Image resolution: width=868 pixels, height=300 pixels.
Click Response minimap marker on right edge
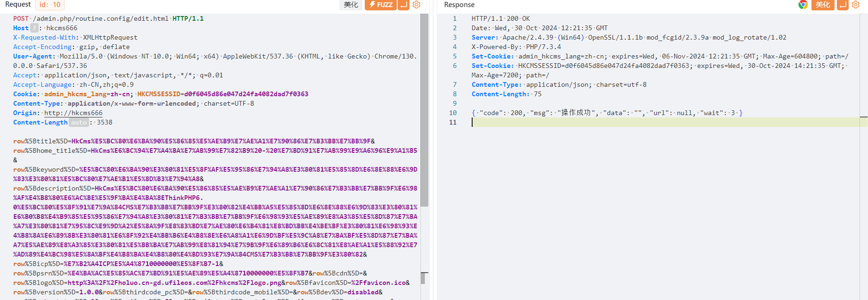click(x=863, y=117)
